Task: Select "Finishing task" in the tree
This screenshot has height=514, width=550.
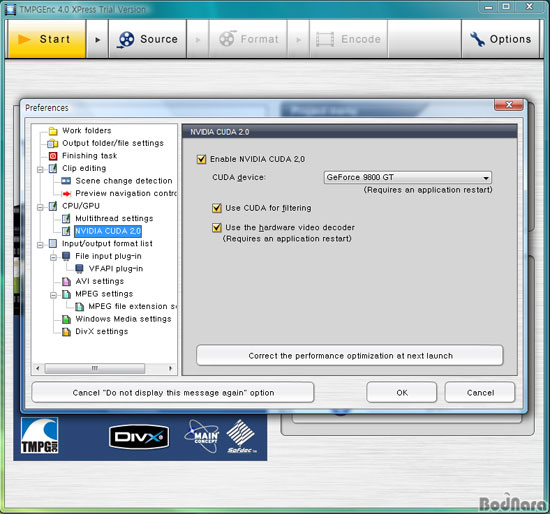Action: pyautogui.click(x=89, y=156)
